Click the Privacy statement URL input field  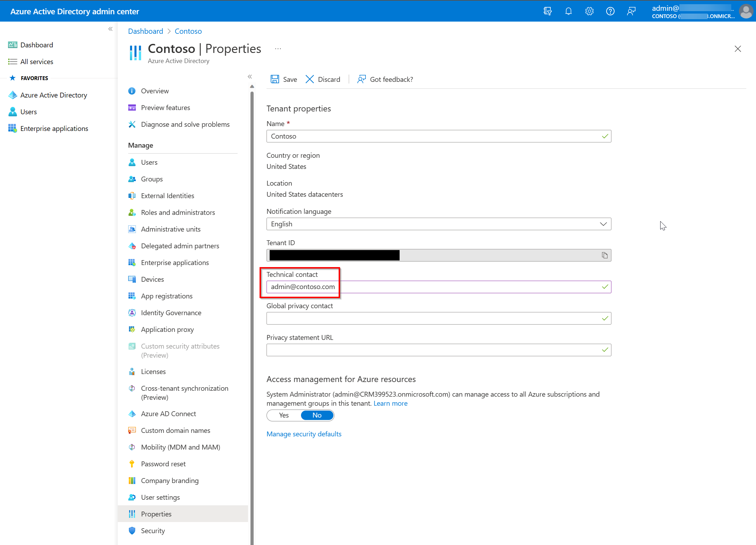(x=439, y=349)
